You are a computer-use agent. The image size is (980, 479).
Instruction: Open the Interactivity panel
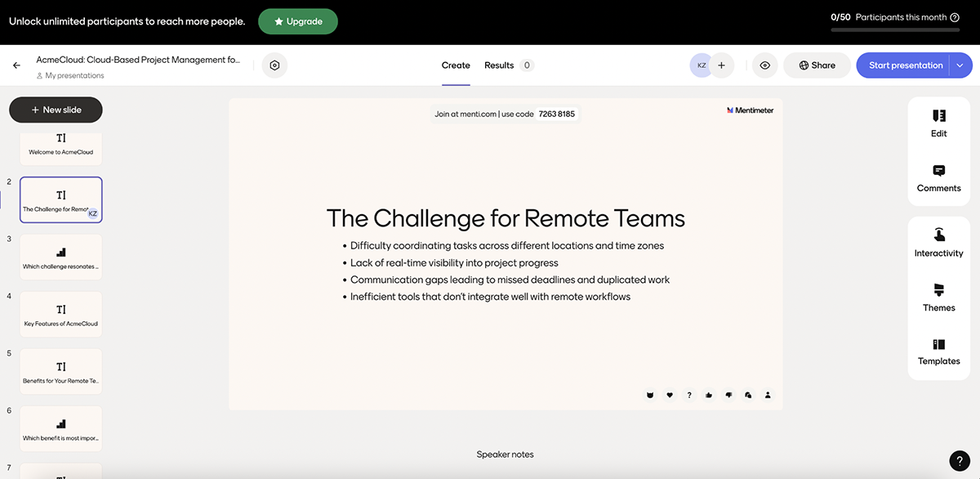(938, 243)
